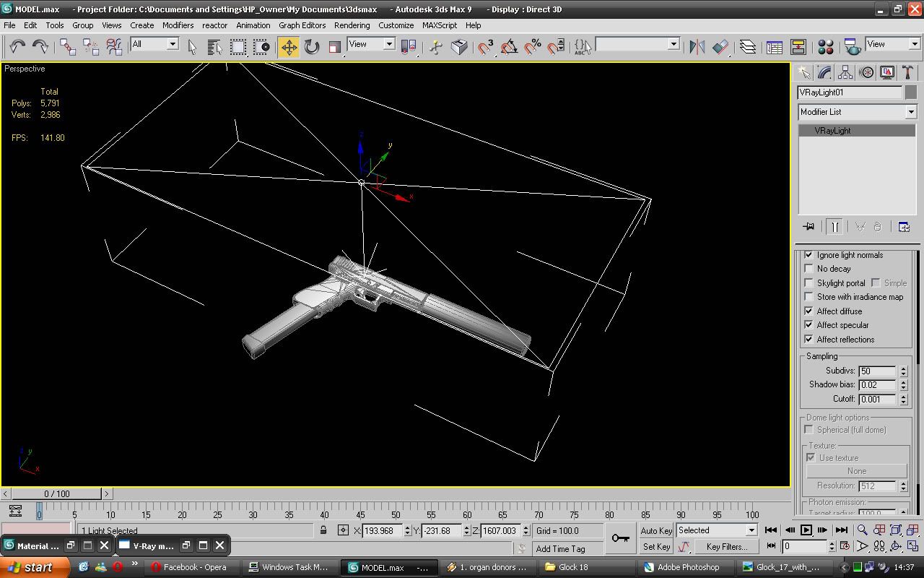Click the Play Animation button
This screenshot has width=924, height=578.
pyautogui.click(x=806, y=530)
